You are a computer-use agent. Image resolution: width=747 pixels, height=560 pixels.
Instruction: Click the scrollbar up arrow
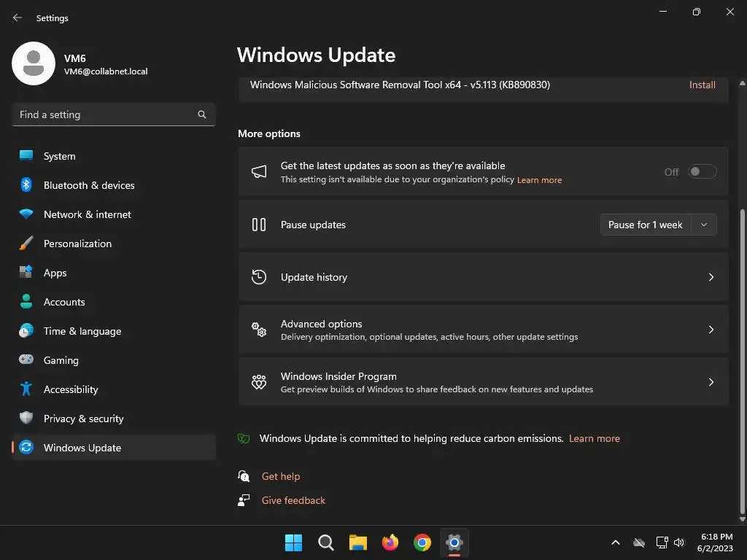coord(742,83)
